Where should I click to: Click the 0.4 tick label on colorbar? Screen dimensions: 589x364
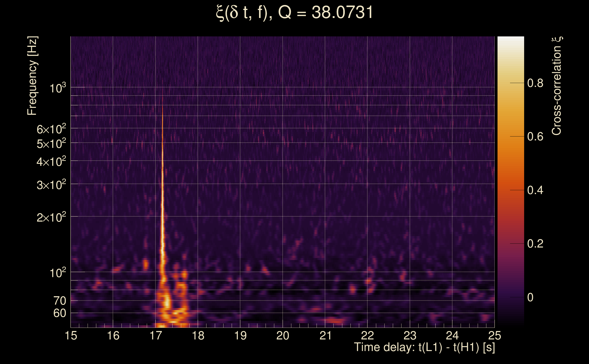(535, 190)
